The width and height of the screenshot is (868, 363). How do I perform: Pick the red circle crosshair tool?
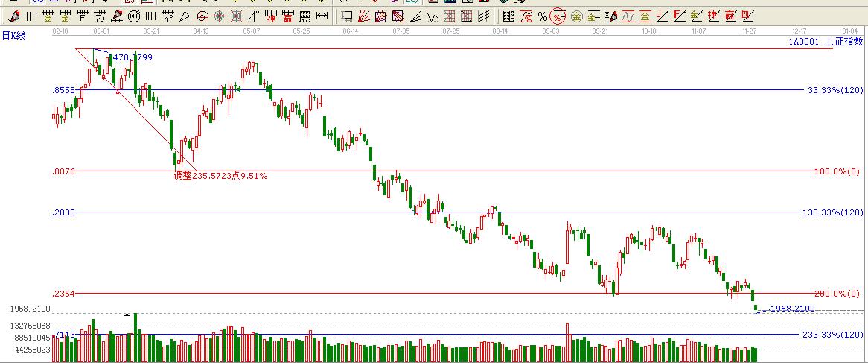tap(202, 16)
